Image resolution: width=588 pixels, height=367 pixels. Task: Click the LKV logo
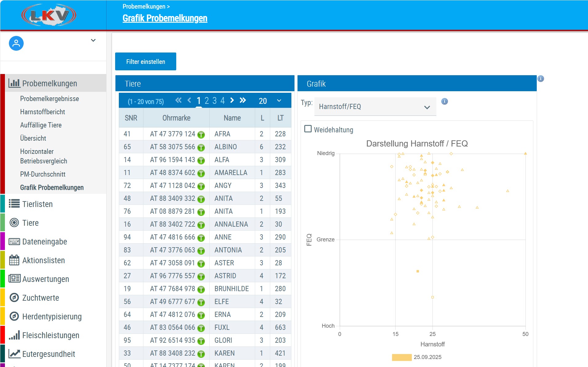(x=49, y=15)
